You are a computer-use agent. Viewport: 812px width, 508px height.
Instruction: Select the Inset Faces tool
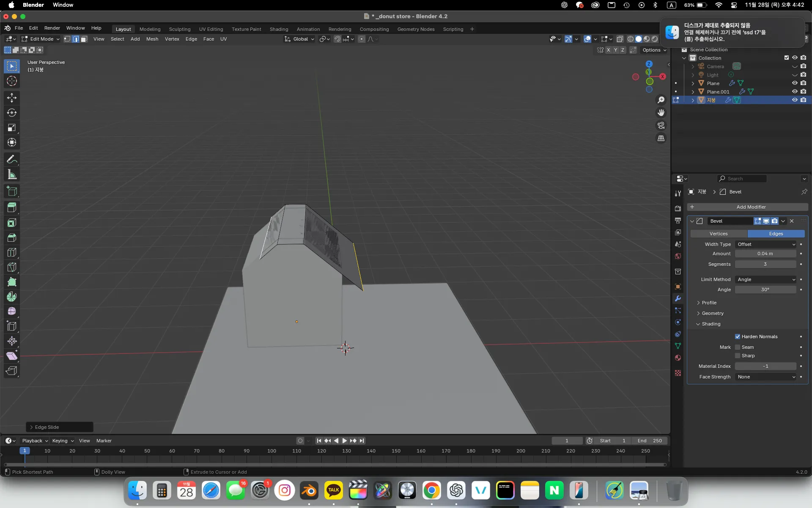pos(12,223)
